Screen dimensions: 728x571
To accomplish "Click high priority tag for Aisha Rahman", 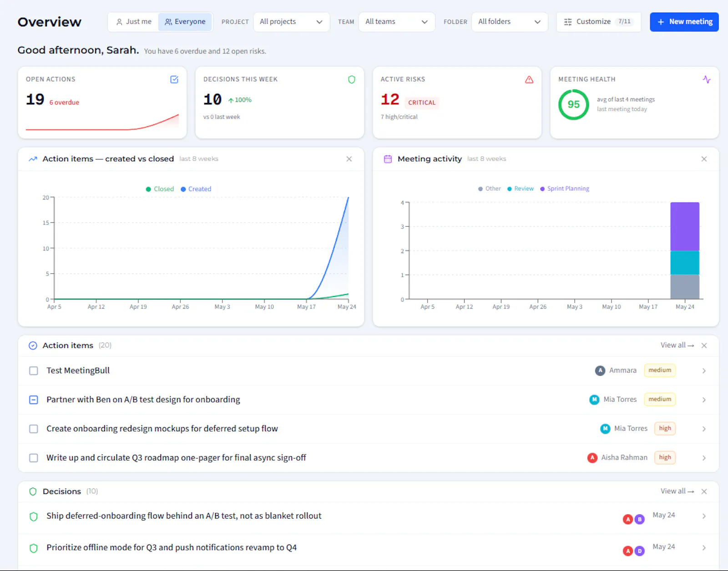I will tap(665, 458).
